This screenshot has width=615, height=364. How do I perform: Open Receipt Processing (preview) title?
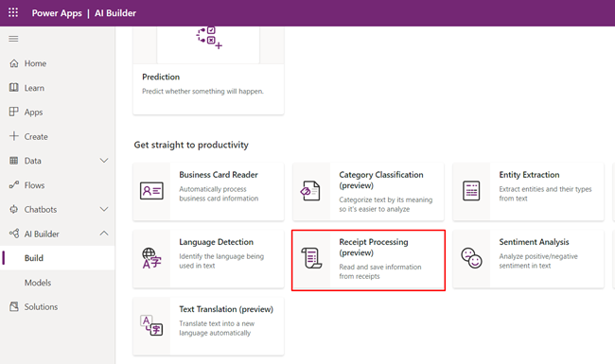[374, 248]
